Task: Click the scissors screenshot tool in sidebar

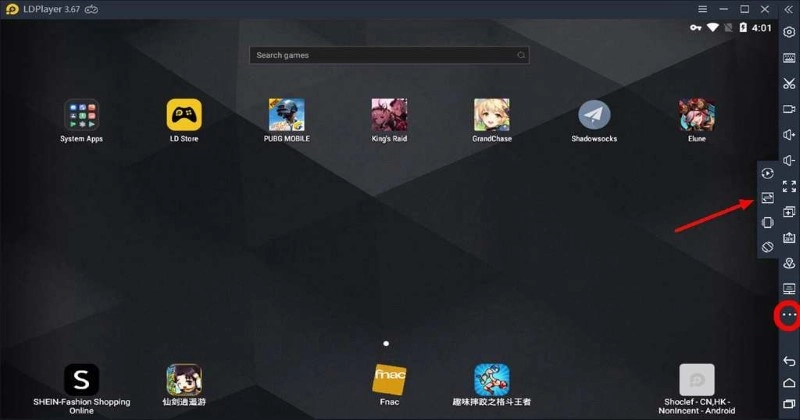Action: pyautogui.click(x=789, y=83)
